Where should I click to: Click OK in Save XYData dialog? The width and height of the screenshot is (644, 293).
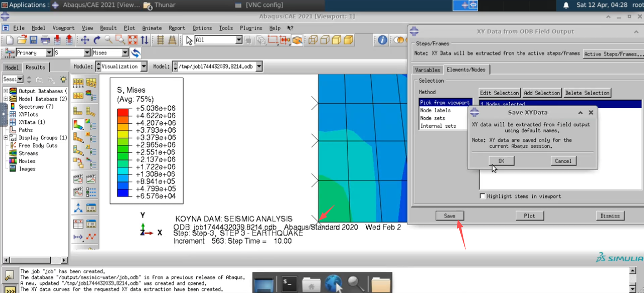tap(501, 161)
